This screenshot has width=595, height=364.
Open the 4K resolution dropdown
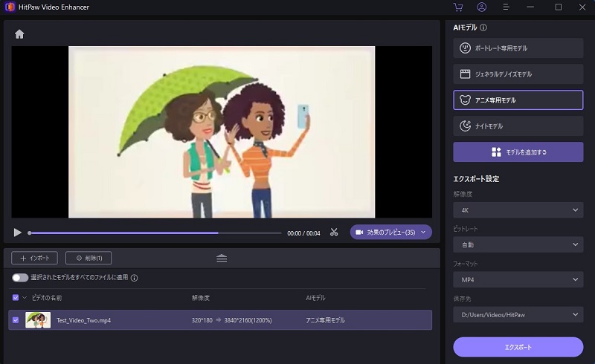coord(518,210)
